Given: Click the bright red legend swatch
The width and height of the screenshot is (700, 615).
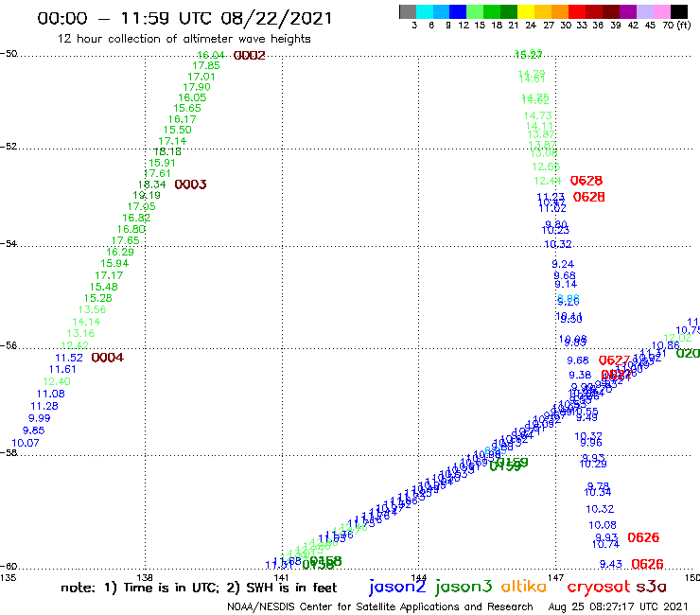Looking at the screenshot, I should pos(577,11).
